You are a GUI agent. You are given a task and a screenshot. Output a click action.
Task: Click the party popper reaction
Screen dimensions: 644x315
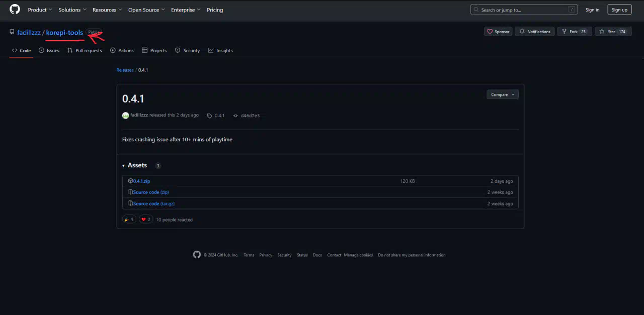[129, 220]
